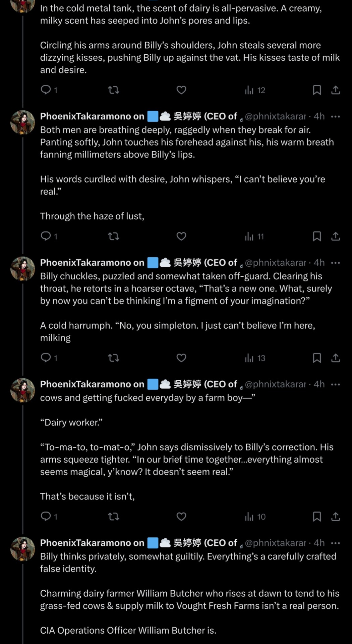Bookmark the tweet with 13 views
352x644 pixels.
317,358
